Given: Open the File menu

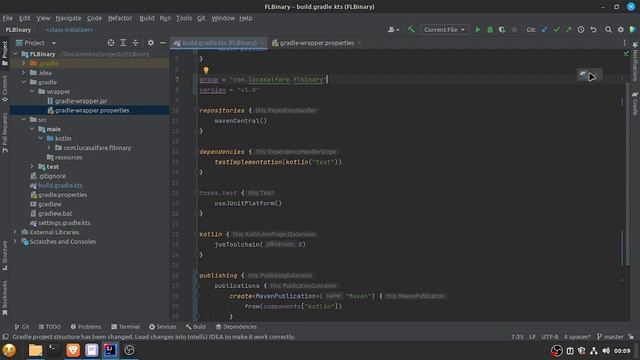Looking at the screenshot, I should [7, 18].
